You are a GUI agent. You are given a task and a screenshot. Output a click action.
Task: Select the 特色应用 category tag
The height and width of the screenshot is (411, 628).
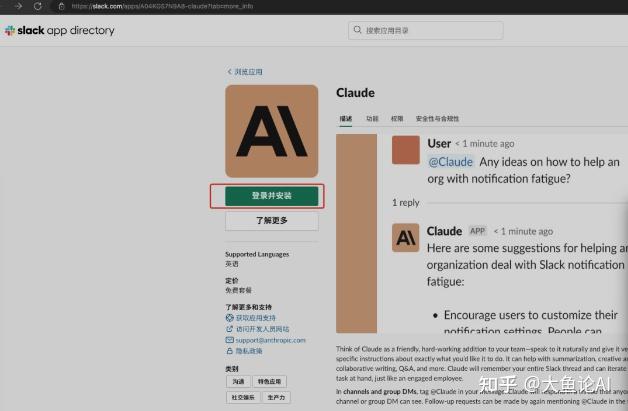pyautogui.click(x=269, y=381)
